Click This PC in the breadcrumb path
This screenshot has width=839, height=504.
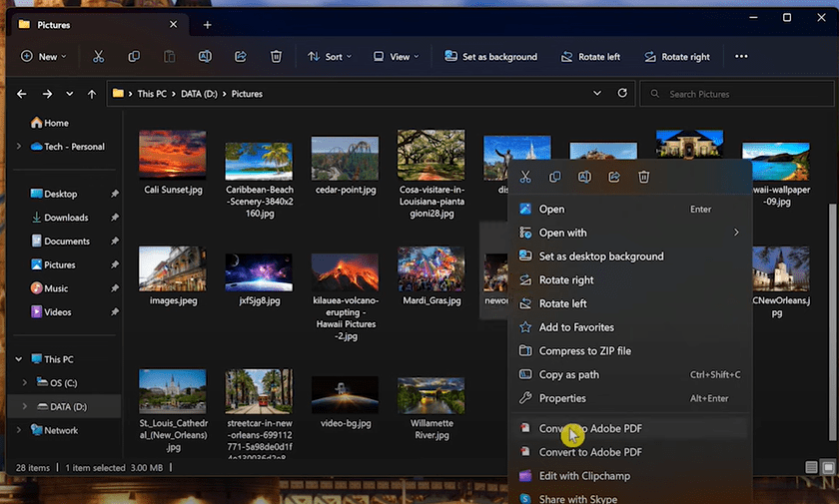[x=152, y=94]
